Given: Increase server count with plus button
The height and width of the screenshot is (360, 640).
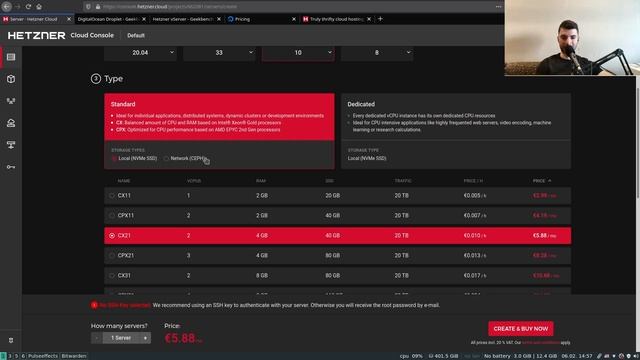Looking at the screenshot, I should click(145, 338).
